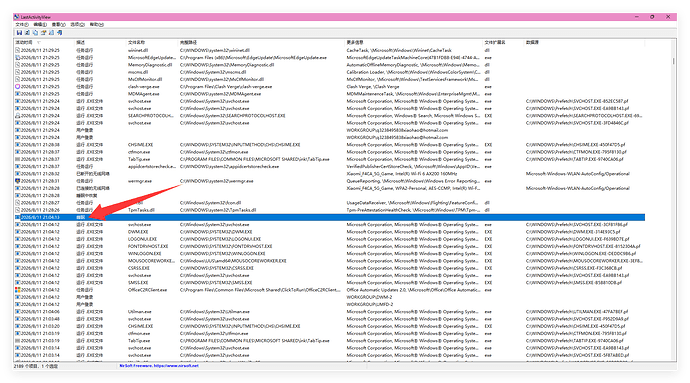
Task: Click the vertical scrollbar thumb of the list
Action: [x=673, y=61]
